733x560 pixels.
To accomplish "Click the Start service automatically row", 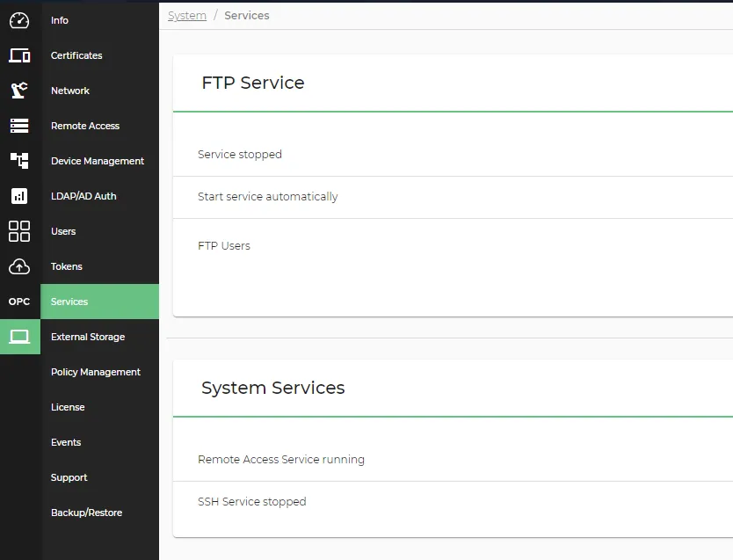I will point(453,197).
